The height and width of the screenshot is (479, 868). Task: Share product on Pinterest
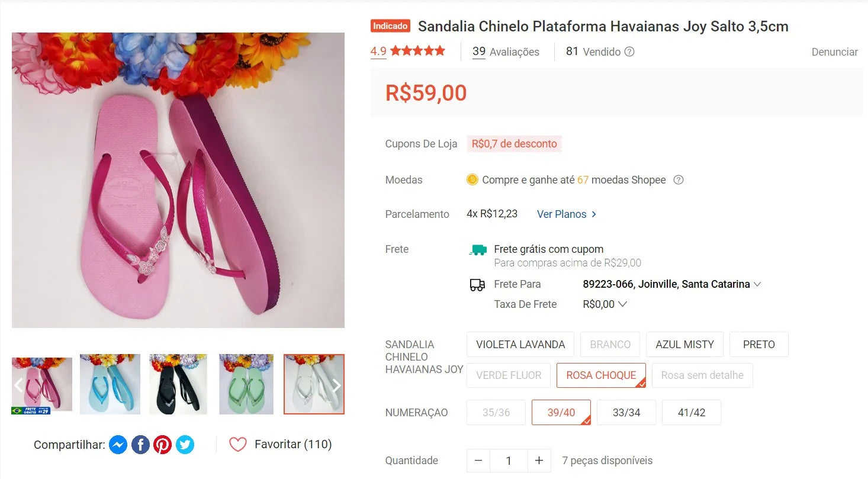coord(163,445)
